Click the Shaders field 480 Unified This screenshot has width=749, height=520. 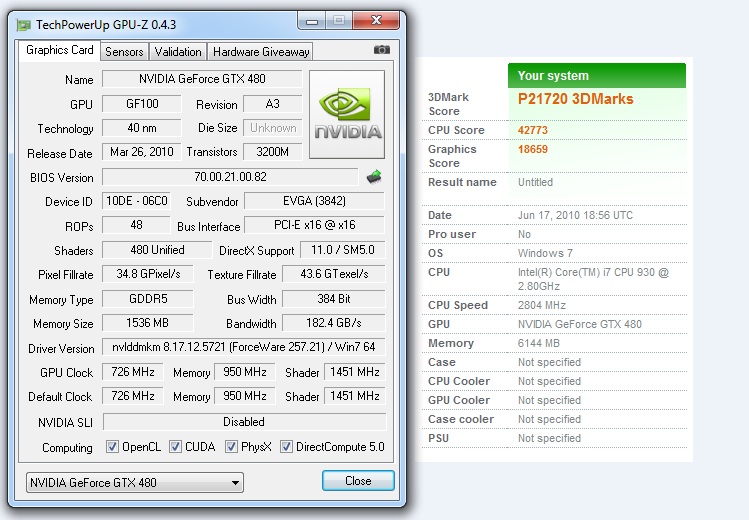click(157, 250)
